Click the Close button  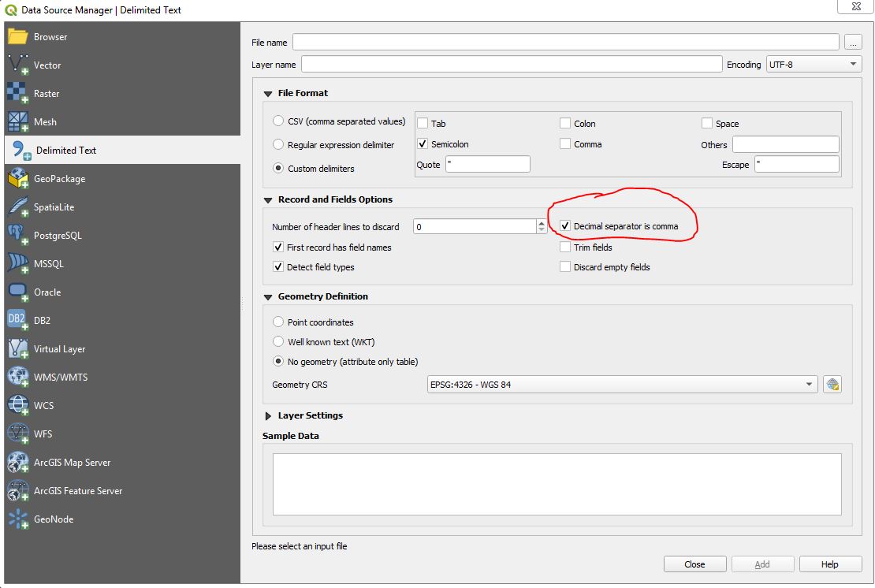click(694, 564)
